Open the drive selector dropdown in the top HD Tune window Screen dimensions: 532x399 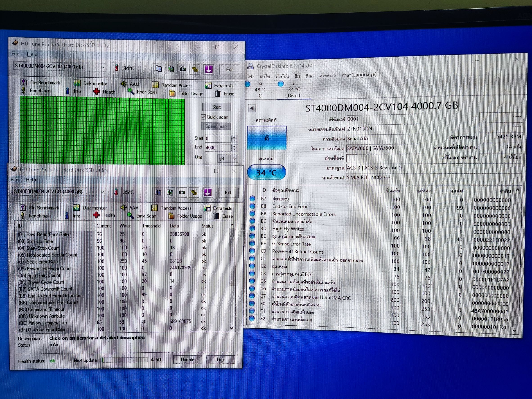coord(103,67)
